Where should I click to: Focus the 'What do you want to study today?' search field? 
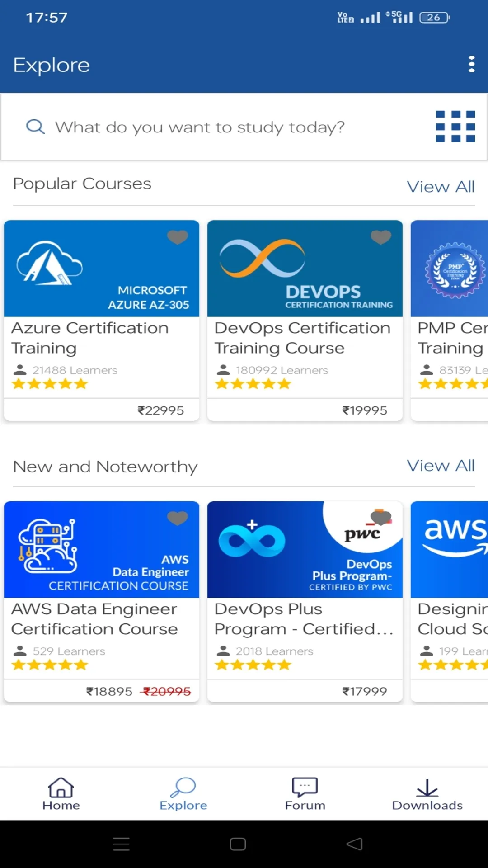(x=200, y=127)
